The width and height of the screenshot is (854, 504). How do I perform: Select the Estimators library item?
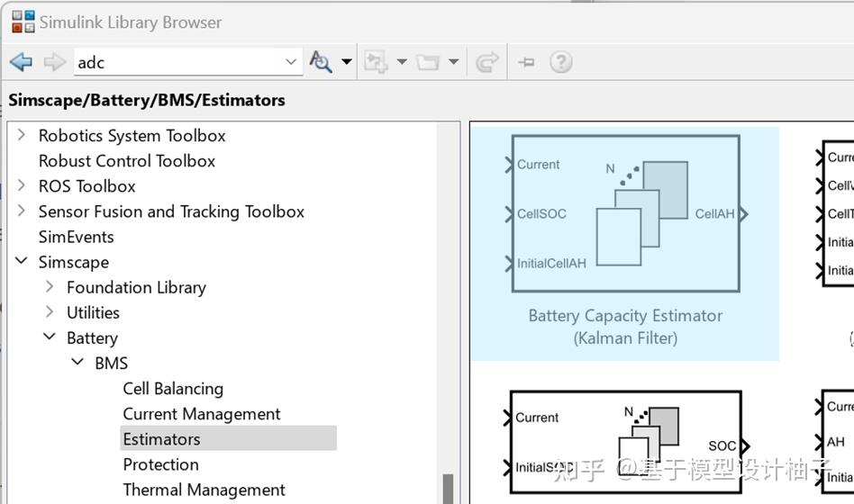pos(228,438)
